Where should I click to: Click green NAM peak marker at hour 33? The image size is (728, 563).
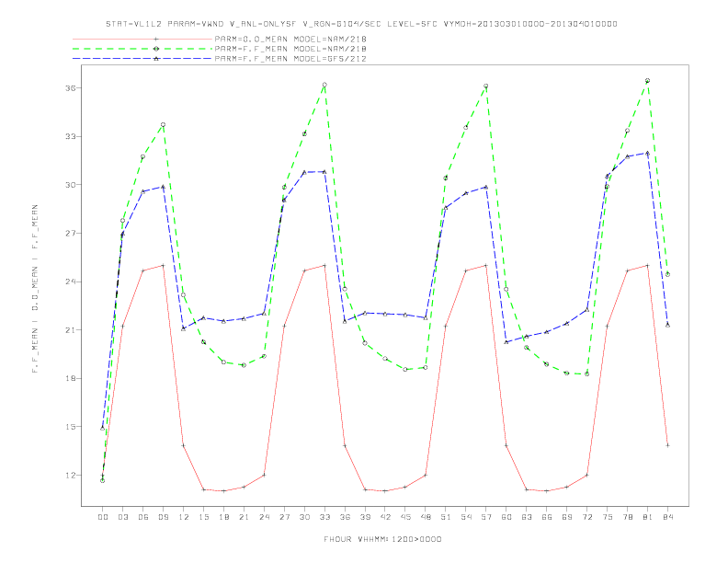click(324, 85)
